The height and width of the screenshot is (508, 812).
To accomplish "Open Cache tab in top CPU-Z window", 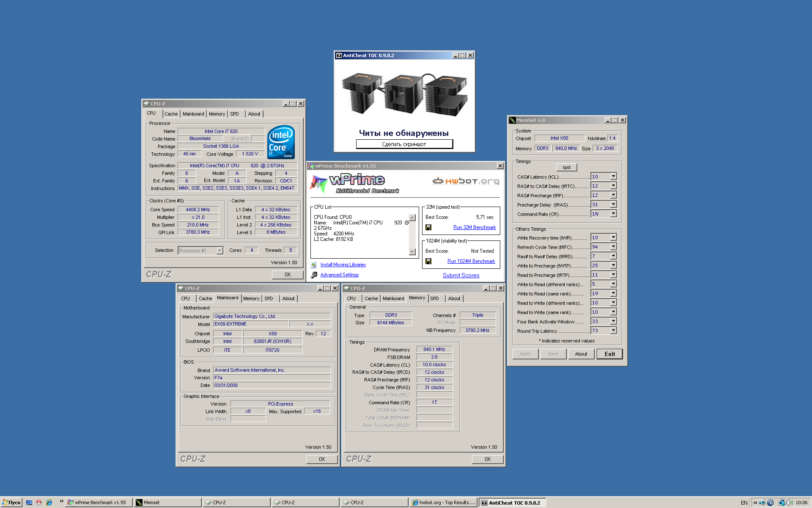I will pyautogui.click(x=171, y=114).
